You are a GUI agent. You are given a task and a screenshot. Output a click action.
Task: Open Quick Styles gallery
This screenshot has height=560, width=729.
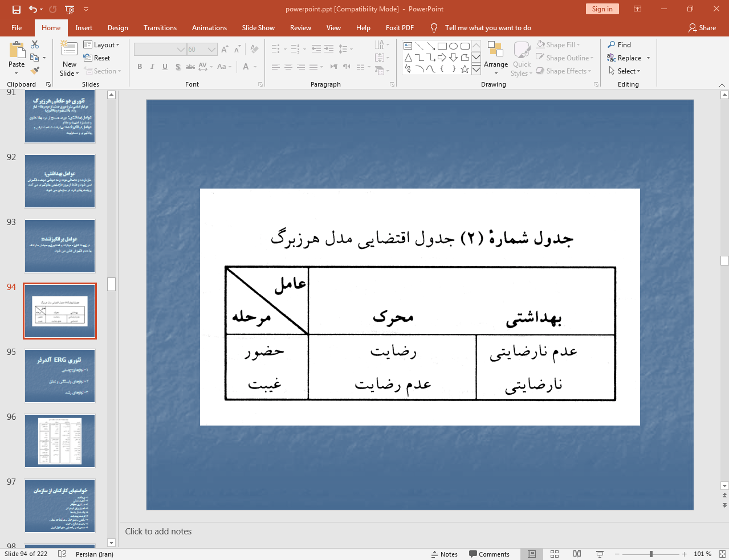(522, 59)
